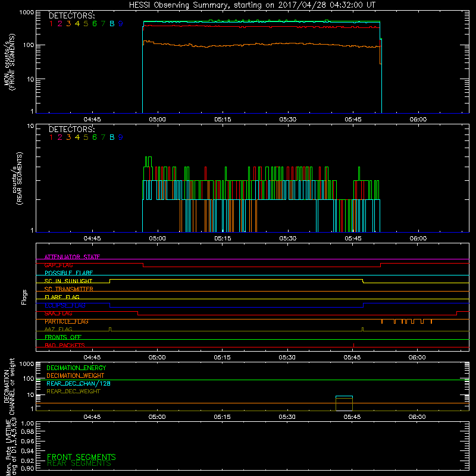The height and width of the screenshot is (476, 476).
Task: Click the SAA_FLAG label
Action: 58,314
